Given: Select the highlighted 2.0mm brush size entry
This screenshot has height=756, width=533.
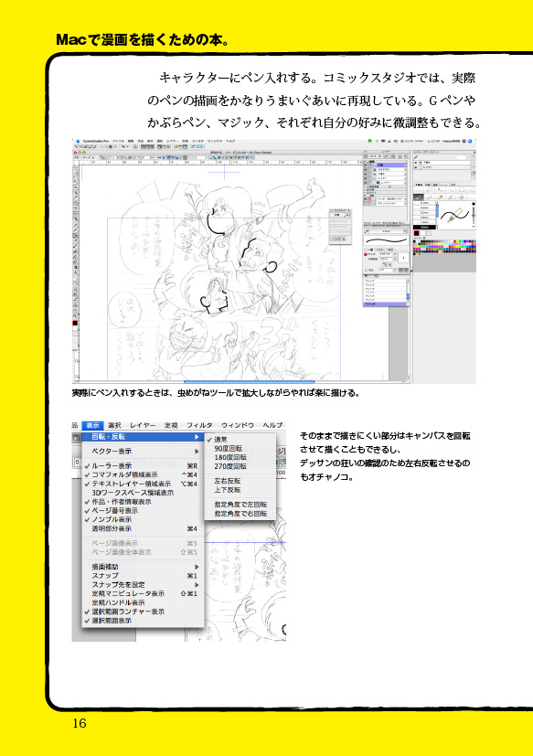Looking at the screenshot, I should [x=424, y=227].
